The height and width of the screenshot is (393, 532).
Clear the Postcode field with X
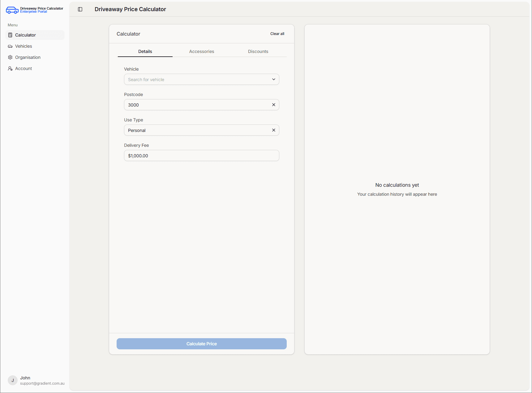[x=273, y=105]
